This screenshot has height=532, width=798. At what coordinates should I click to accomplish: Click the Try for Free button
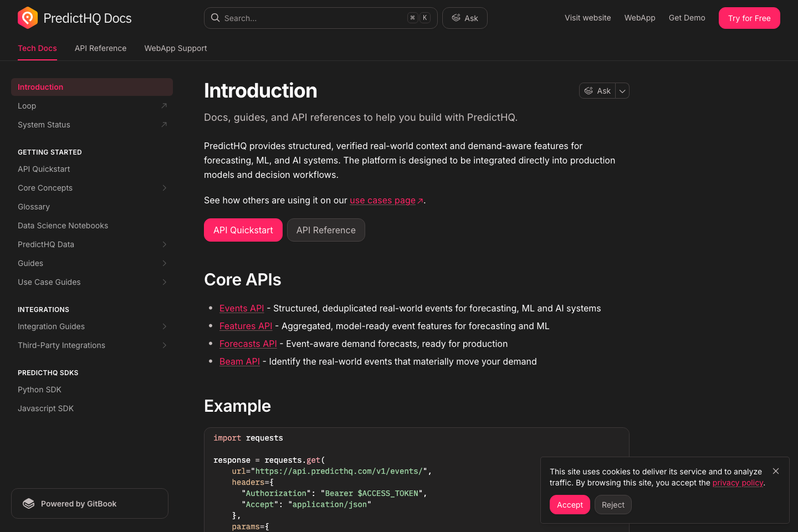click(749, 18)
